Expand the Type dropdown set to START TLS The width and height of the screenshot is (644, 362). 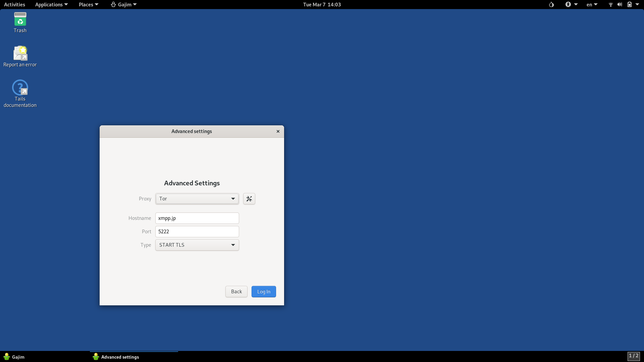(x=197, y=245)
